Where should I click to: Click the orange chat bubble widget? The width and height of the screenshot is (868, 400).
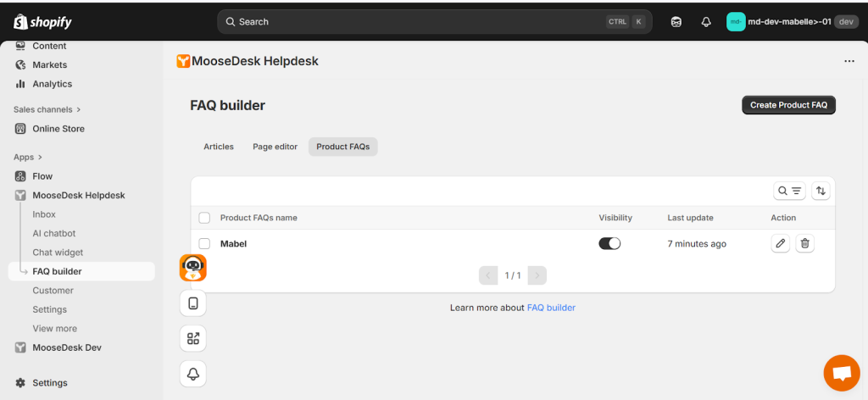841,373
